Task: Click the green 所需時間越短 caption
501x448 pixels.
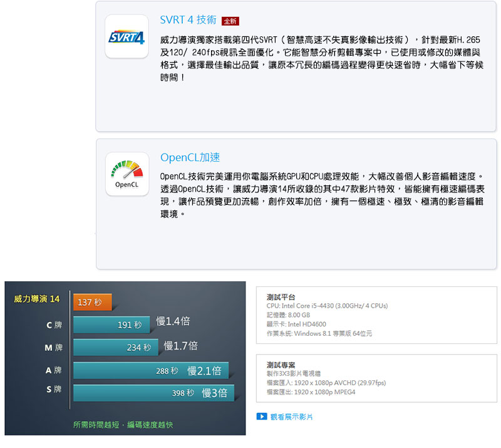Action: click(x=123, y=425)
